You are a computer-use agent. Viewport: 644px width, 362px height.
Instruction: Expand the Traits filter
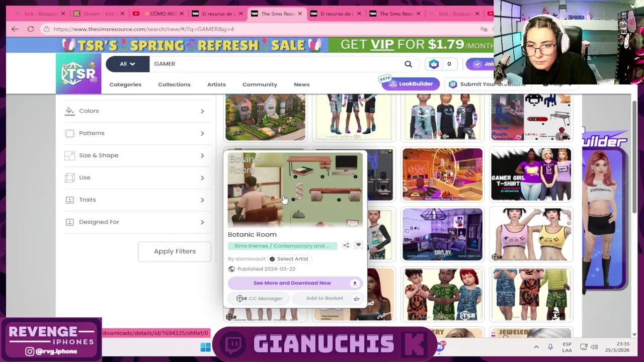coord(202,200)
